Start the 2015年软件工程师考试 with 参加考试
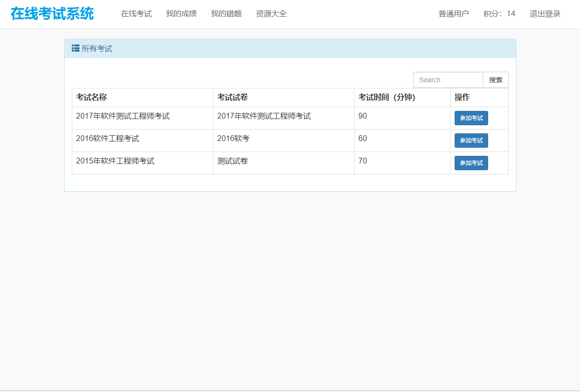Image resolution: width=580 pixels, height=392 pixels. pos(471,163)
